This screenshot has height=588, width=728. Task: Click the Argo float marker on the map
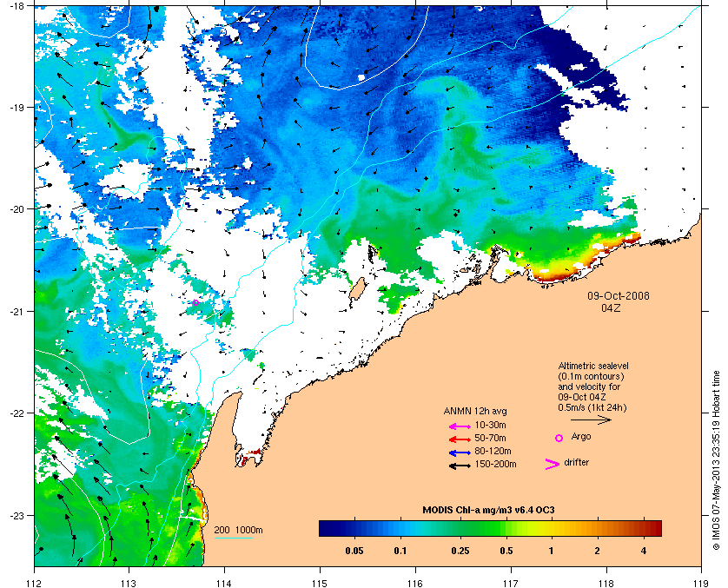coord(195,302)
